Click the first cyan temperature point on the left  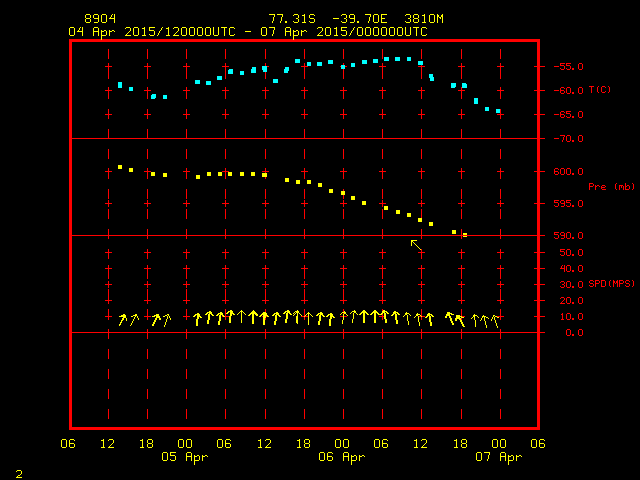tap(120, 85)
